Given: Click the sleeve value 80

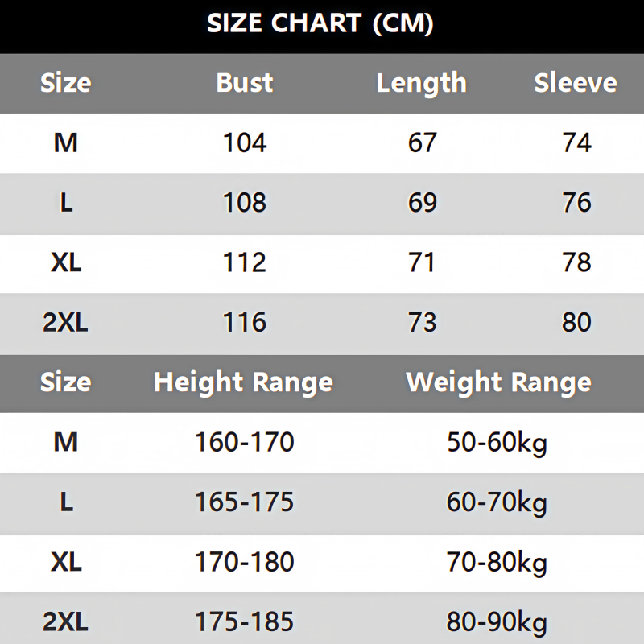Looking at the screenshot, I should point(576,323).
